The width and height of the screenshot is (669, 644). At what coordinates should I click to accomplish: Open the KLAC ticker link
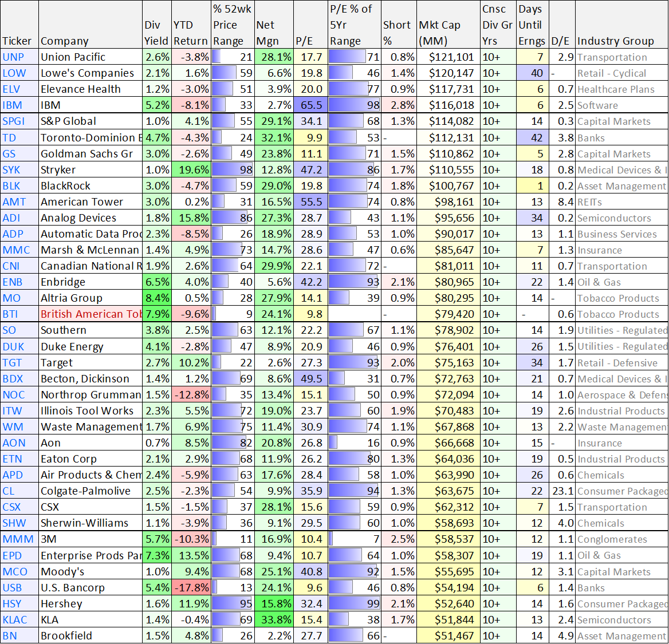pos(15,620)
